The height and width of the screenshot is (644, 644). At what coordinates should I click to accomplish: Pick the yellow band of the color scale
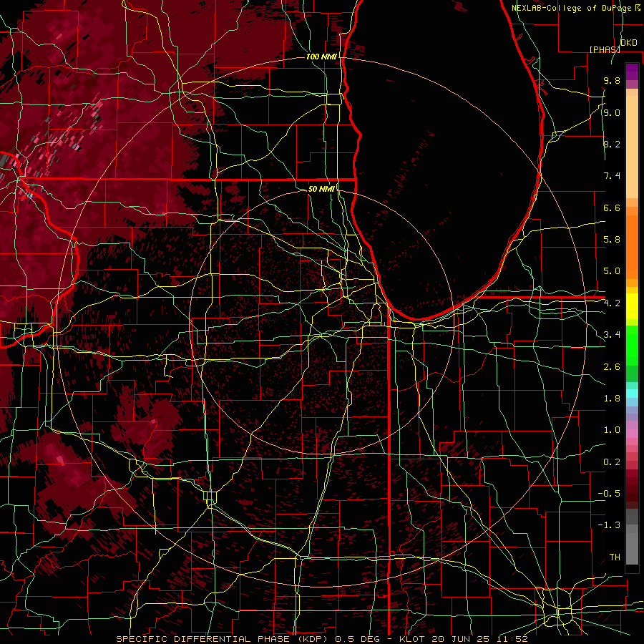coord(632,306)
